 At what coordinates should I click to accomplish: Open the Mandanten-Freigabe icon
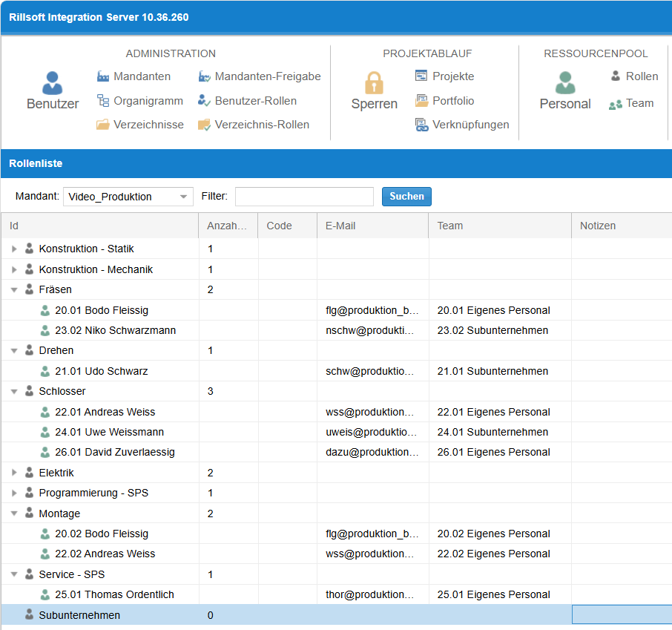(205, 76)
